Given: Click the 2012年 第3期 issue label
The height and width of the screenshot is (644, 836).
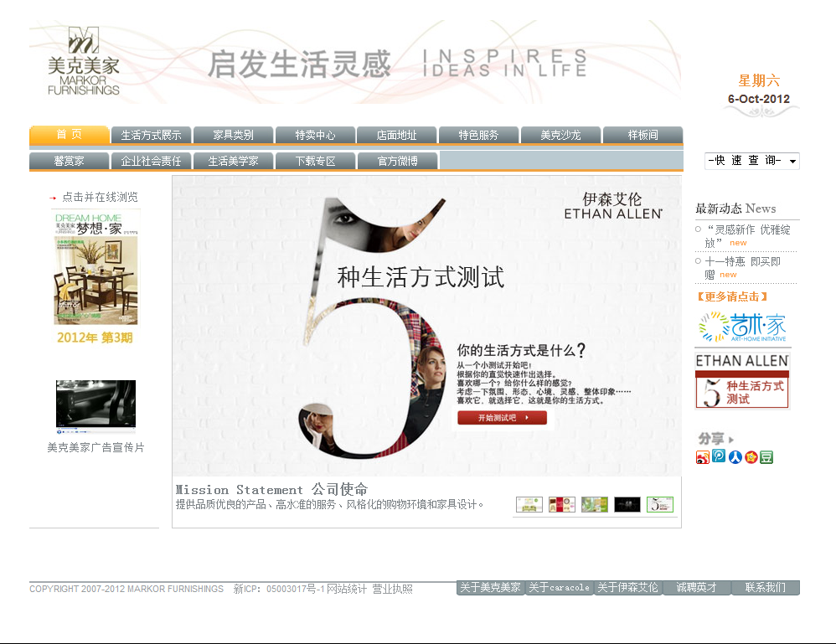Looking at the screenshot, I should tap(95, 337).
